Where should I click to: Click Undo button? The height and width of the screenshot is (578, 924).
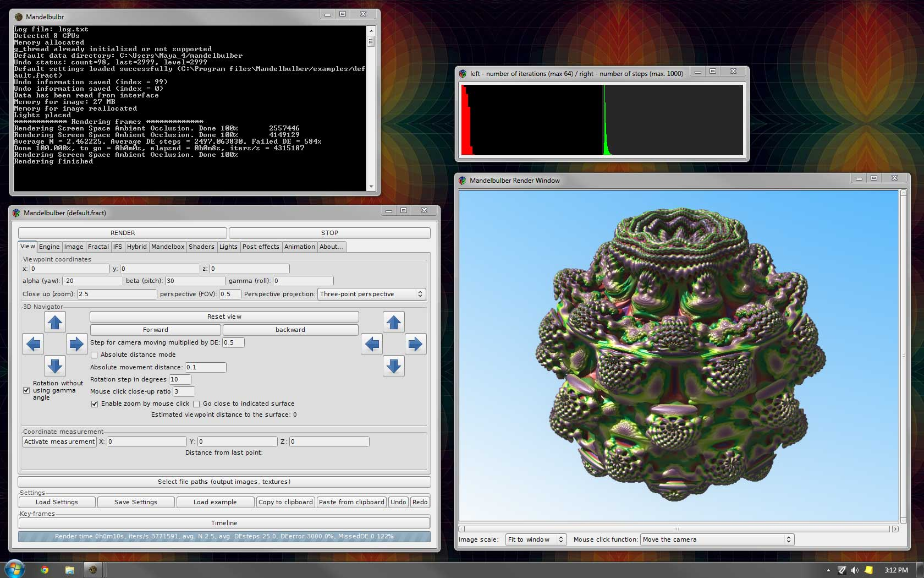[x=398, y=502]
